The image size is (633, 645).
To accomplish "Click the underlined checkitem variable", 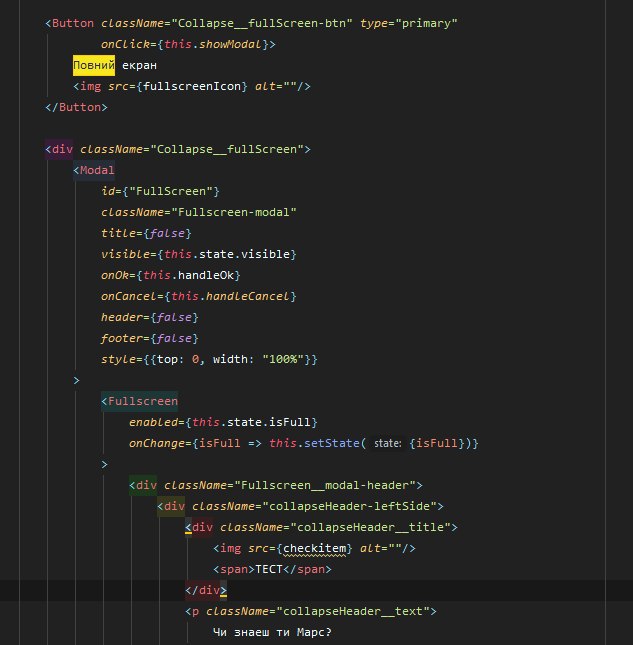I will click(314, 548).
